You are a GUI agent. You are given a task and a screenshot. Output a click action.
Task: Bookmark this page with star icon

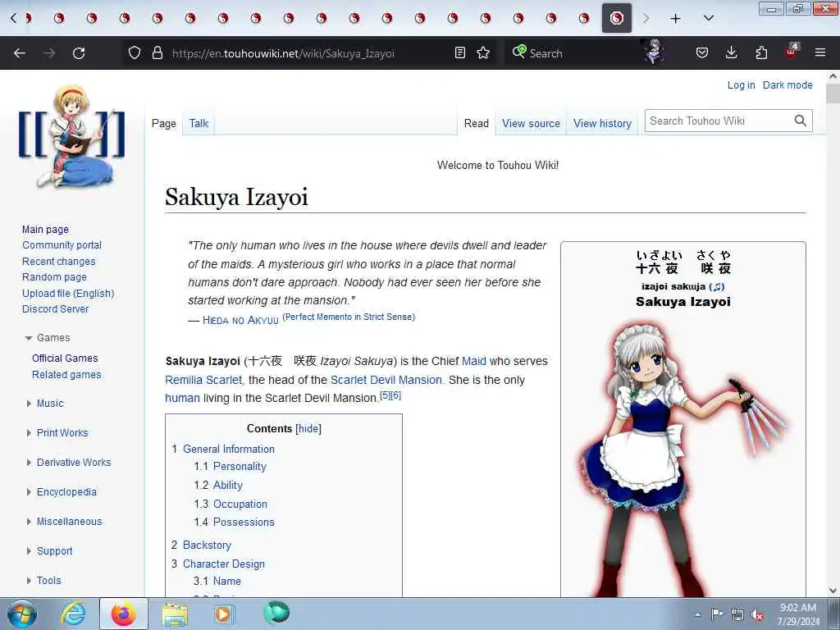click(483, 52)
